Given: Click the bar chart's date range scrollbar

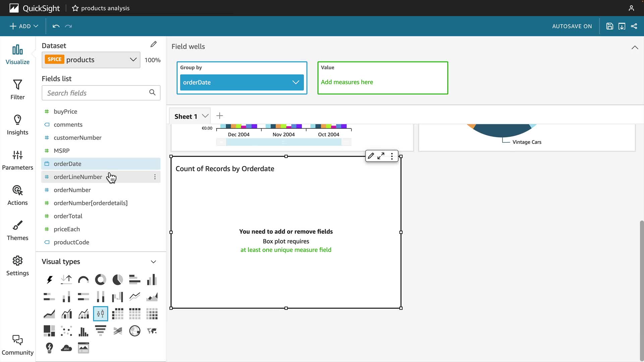Looking at the screenshot, I should point(284,142).
